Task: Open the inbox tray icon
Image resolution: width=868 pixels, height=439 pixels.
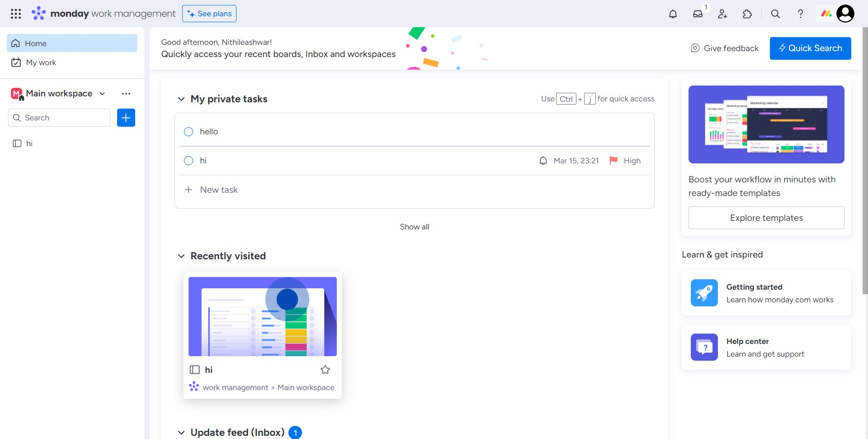Action: pyautogui.click(x=698, y=14)
